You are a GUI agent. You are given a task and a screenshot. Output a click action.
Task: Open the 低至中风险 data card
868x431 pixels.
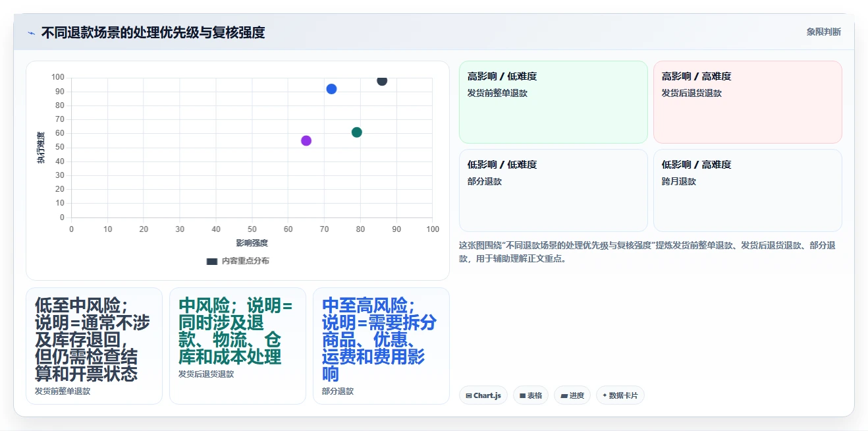[x=94, y=346]
